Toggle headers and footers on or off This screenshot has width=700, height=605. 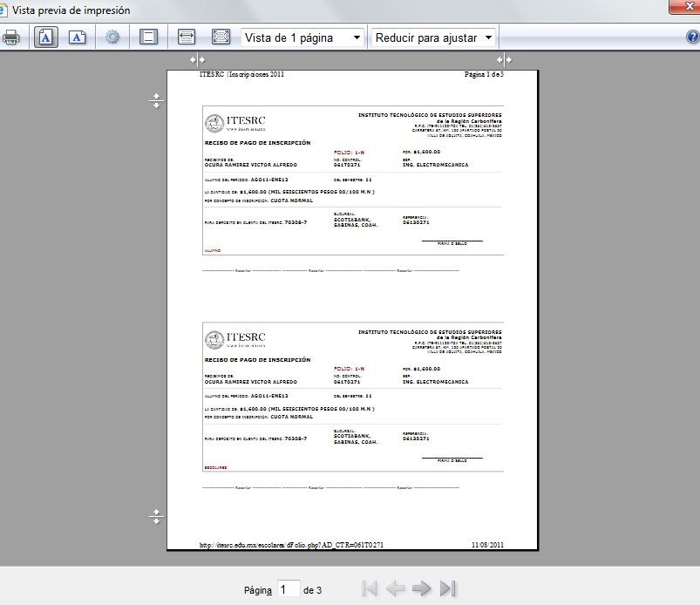(x=149, y=37)
